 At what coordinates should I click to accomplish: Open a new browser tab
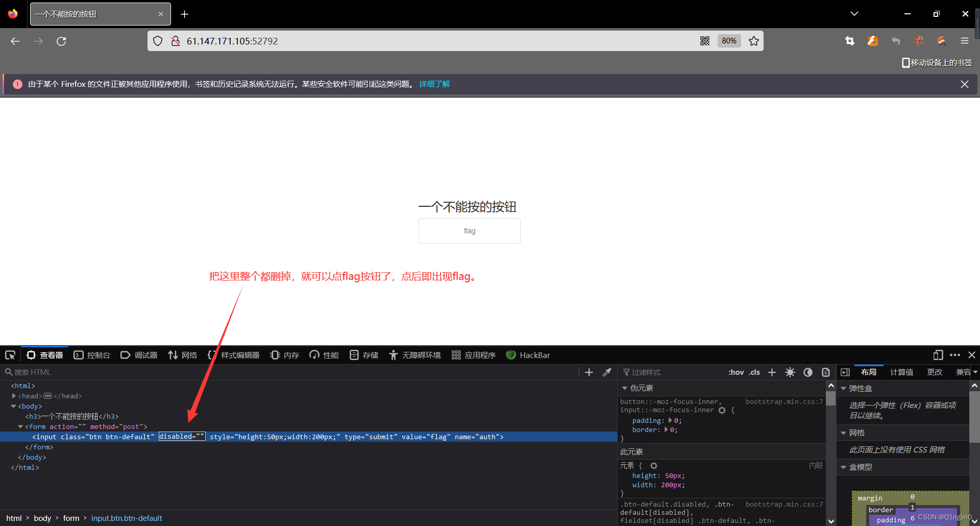click(x=185, y=14)
